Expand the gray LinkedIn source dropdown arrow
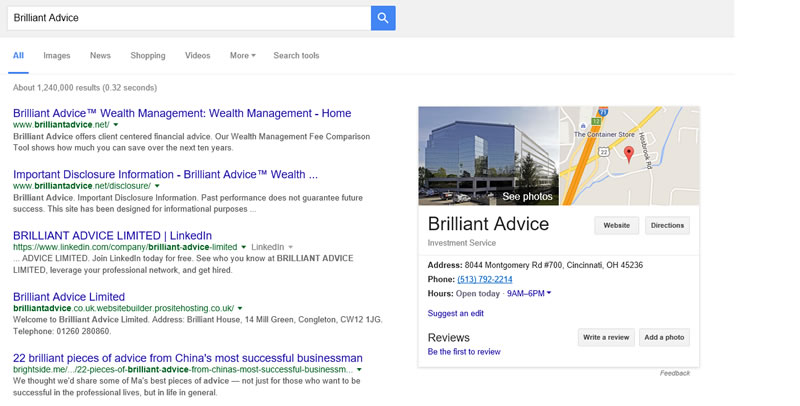Viewport: 800px width, 406px height. tap(290, 247)
